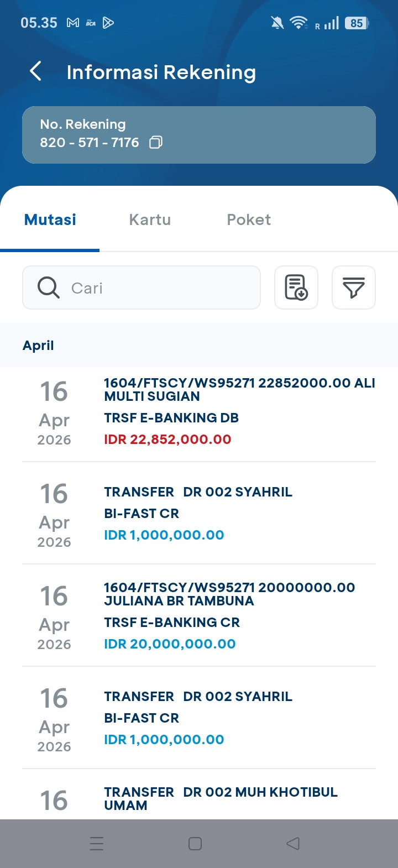
Task: Open the JULIANA BR TAMBUNA transaction
Action: 199,615
